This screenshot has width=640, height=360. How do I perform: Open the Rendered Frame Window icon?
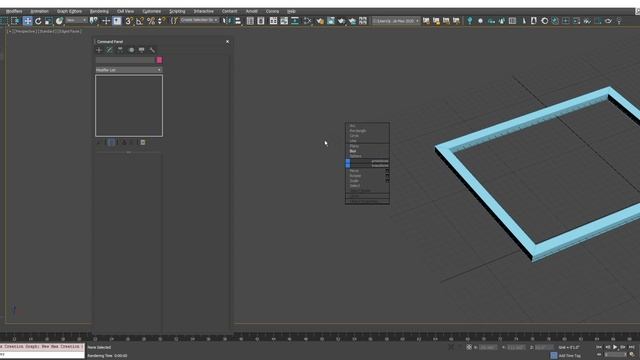(331, 21)
